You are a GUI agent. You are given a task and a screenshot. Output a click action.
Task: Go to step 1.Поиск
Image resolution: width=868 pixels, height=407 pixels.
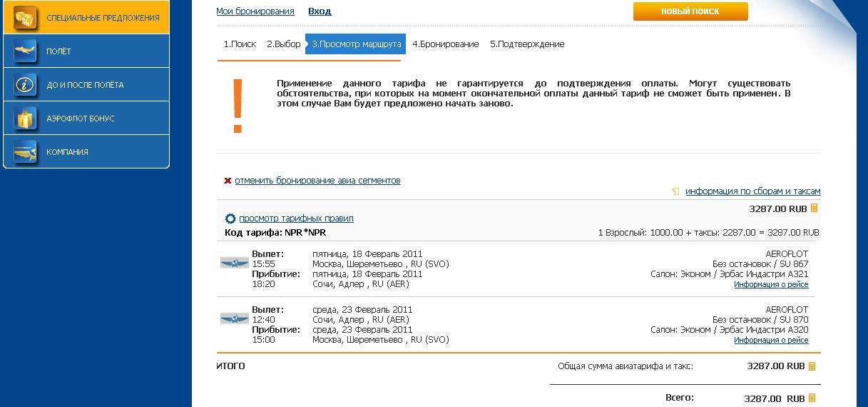coord(240,44)
